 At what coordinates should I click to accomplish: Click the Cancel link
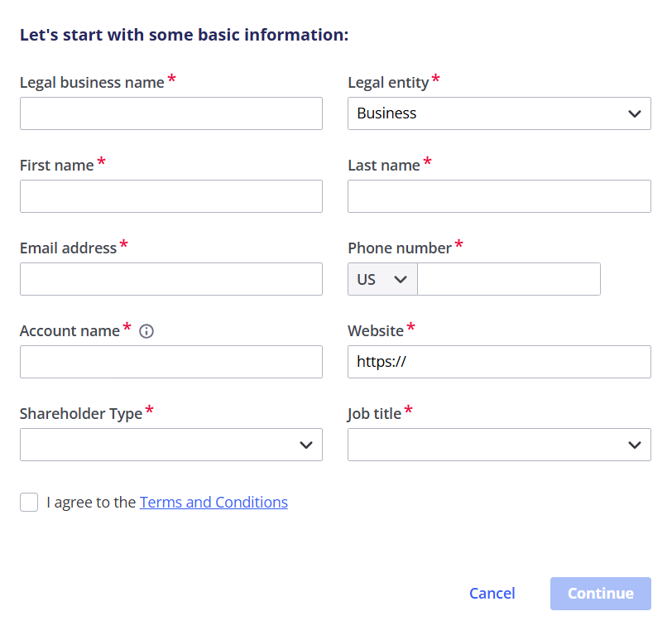[x=492, y=594]
